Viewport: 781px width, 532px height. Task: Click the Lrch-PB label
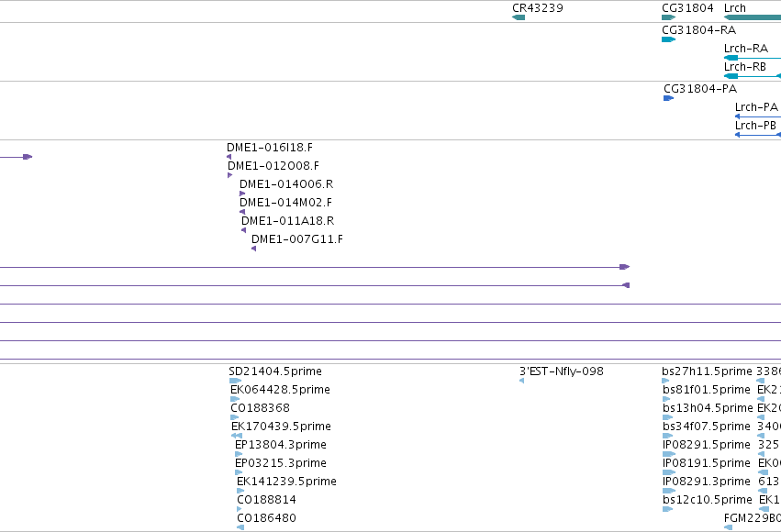[x=755, y=126]
